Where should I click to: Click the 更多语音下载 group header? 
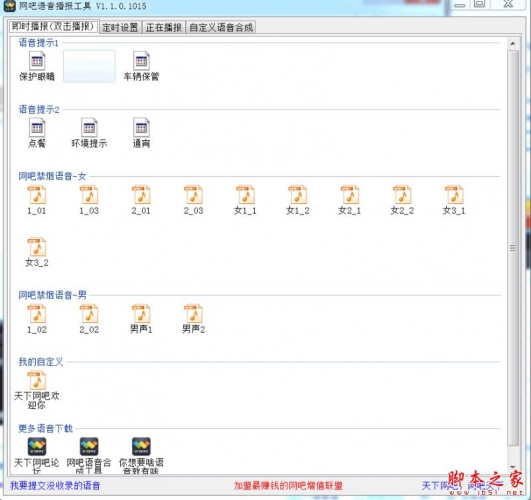tap(45, 429)
